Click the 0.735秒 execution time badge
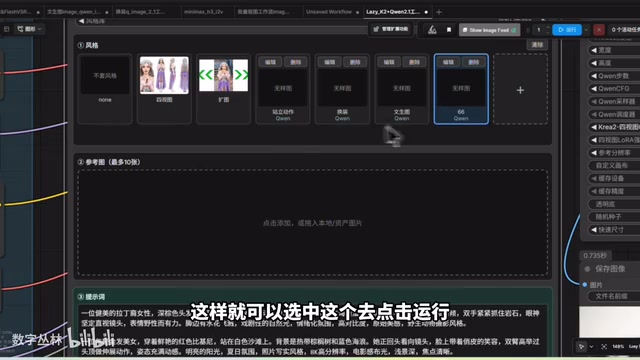The image size is (640, 360). pyautogui.click(x=595, y=256)
